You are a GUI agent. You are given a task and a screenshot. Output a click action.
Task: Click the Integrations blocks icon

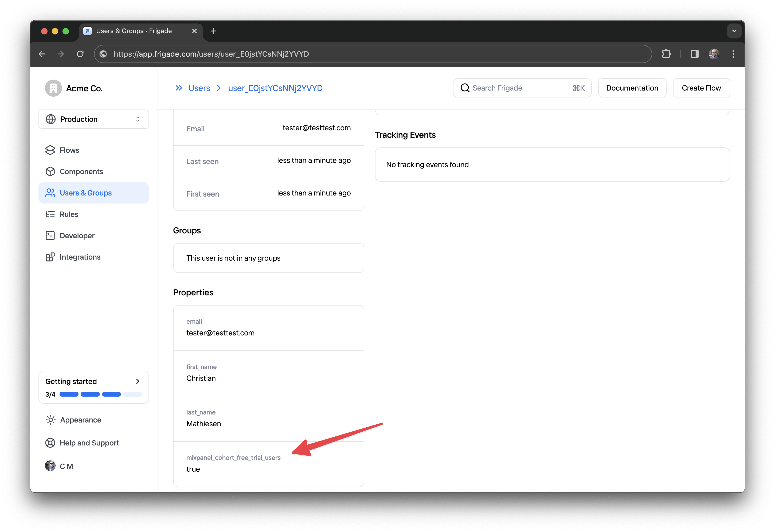pyautogui.click(x=50, y=257)
